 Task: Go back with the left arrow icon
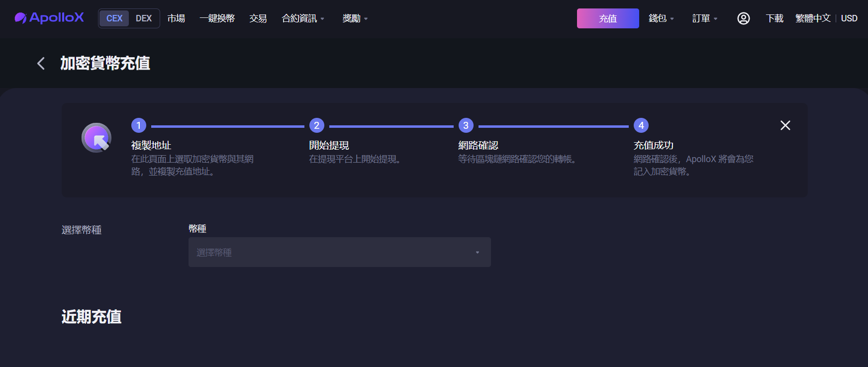pos(41,63)
